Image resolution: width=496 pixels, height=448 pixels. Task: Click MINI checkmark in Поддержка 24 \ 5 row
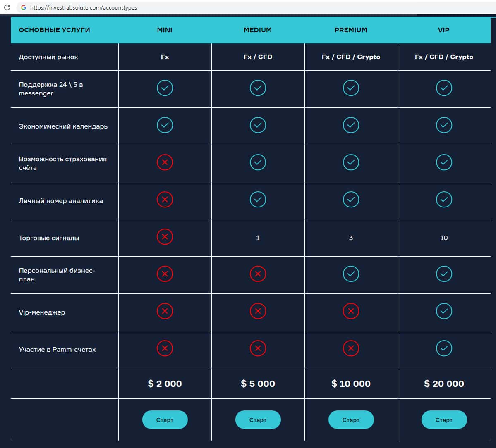(x=165, y=88)
